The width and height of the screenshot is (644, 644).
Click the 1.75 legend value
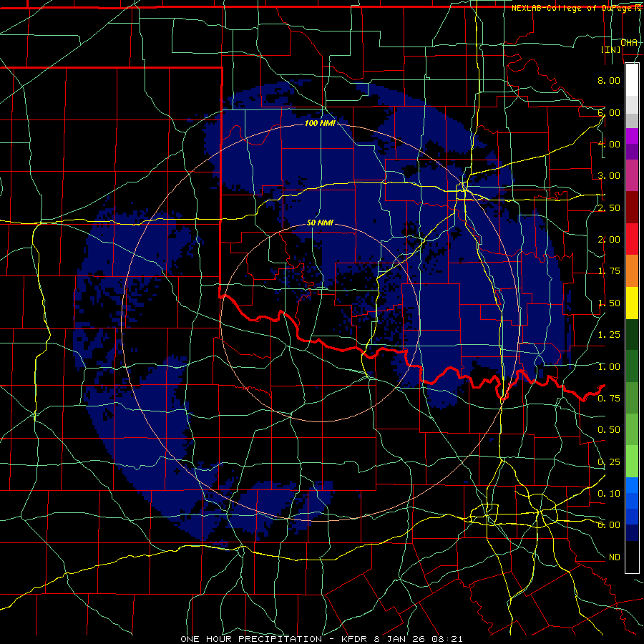[x=609, y=271]
